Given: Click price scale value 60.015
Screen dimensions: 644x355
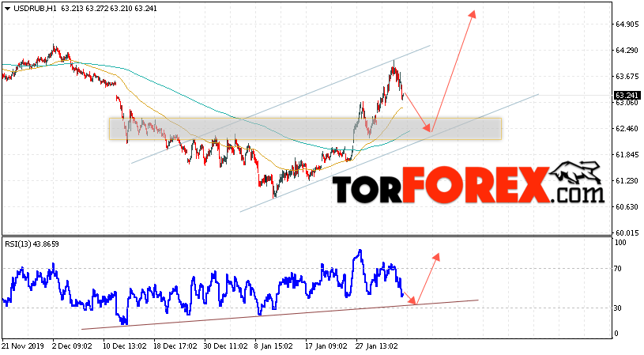Looking at the screenshot, I should point(627,232).
